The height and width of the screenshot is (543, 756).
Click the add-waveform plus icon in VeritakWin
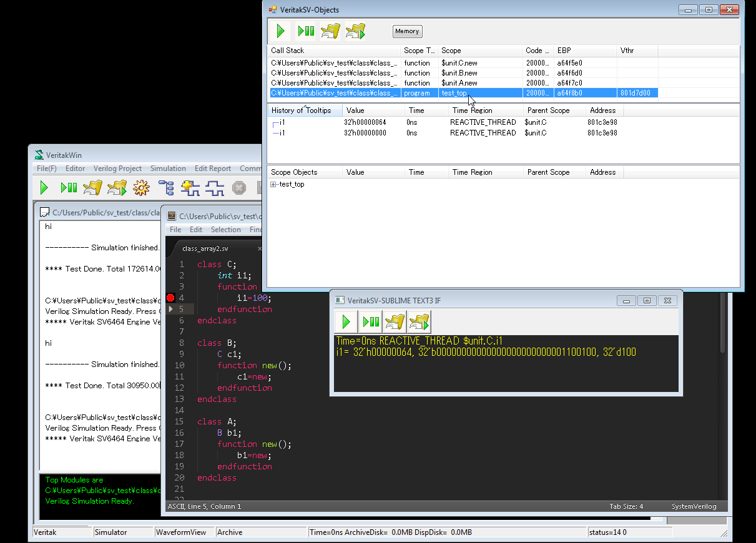point(190,187)
